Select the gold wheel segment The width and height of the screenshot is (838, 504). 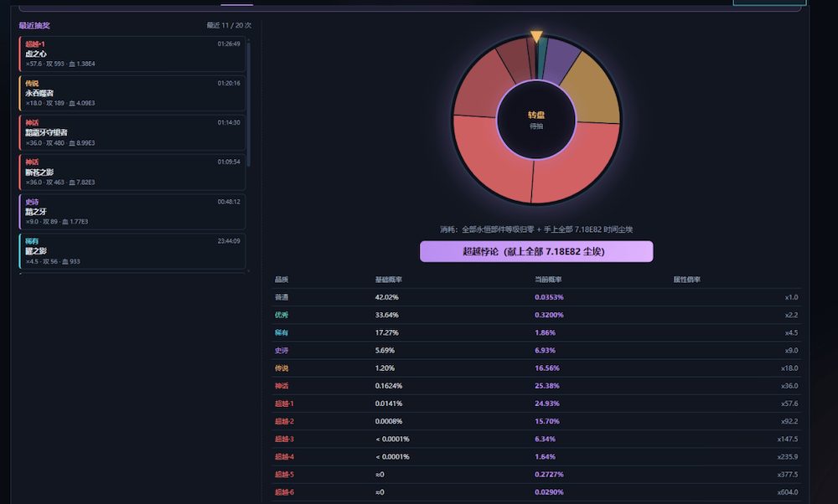[x=592, y=89]
